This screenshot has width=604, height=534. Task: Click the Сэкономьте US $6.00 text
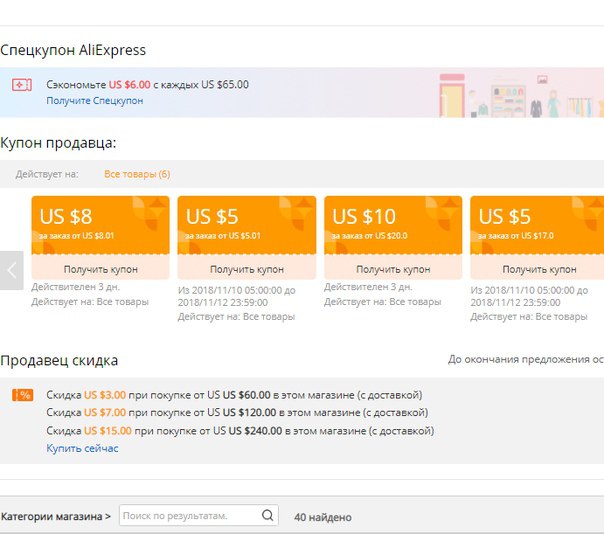coord(148,84)
